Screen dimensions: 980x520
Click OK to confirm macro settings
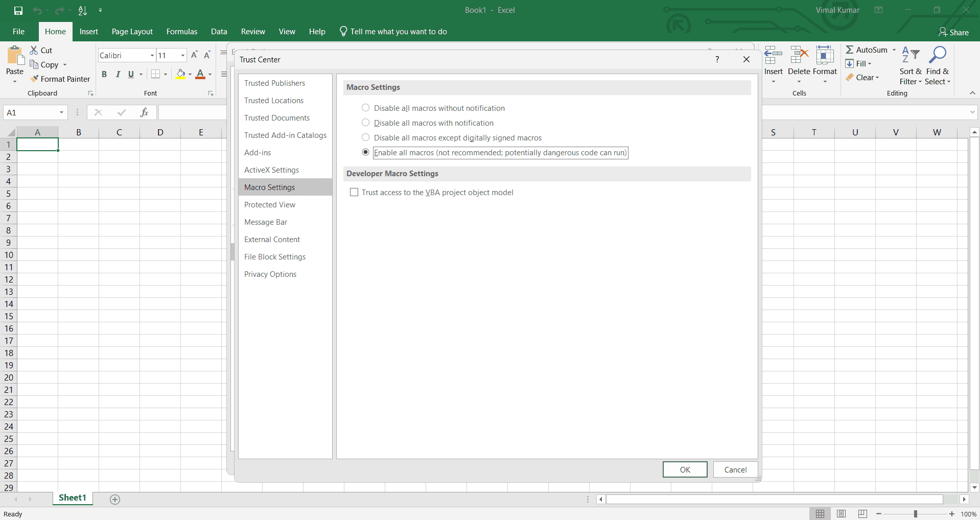point(685,469)
